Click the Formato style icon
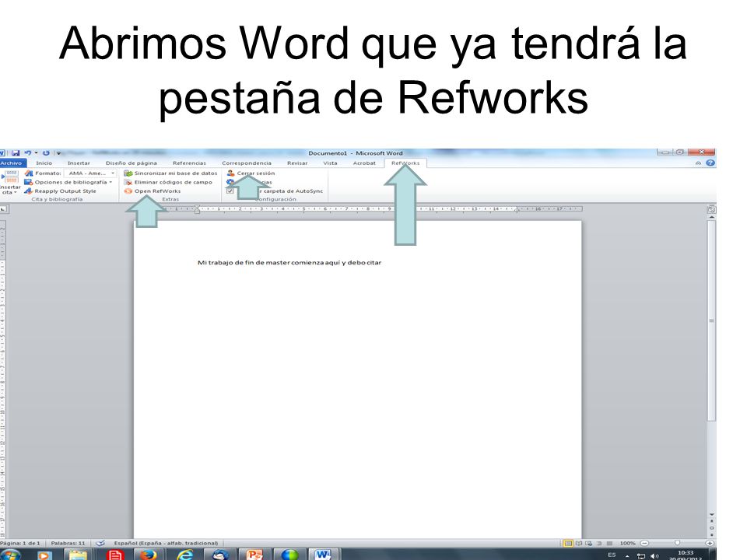 point(29,173)
